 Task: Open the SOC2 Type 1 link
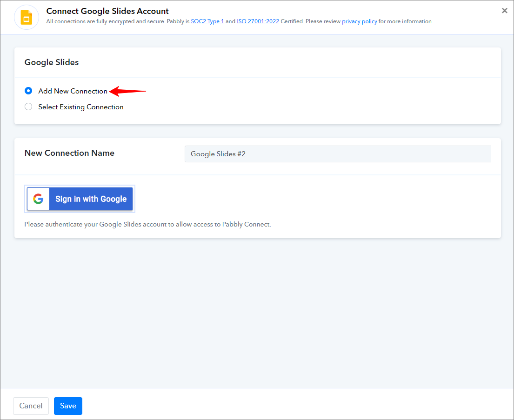click(x=207, y=21)
